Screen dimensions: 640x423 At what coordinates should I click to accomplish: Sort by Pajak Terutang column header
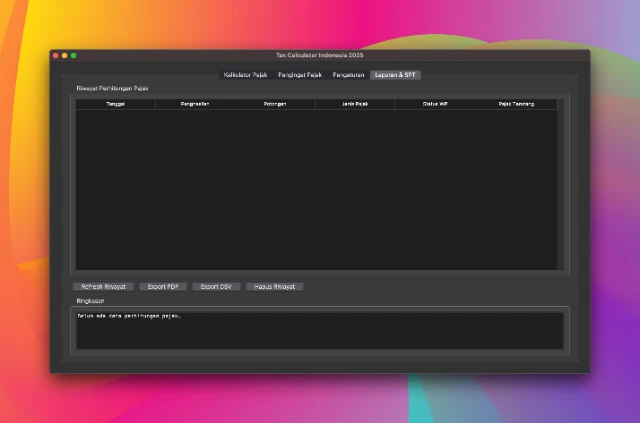516,104
